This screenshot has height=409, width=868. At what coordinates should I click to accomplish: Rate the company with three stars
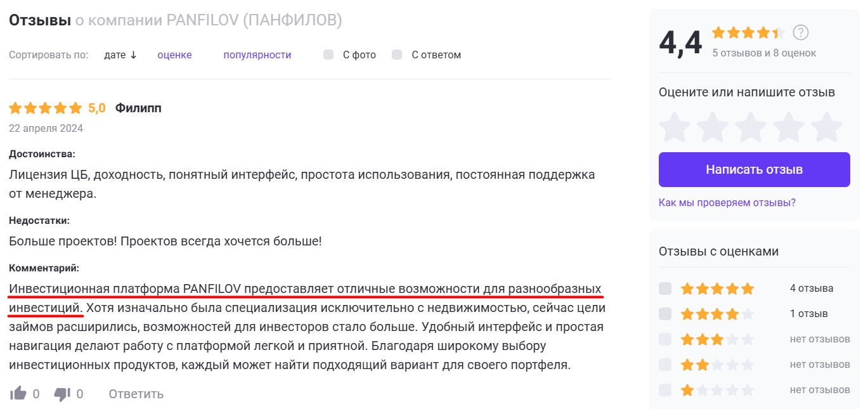coord(751,127)
